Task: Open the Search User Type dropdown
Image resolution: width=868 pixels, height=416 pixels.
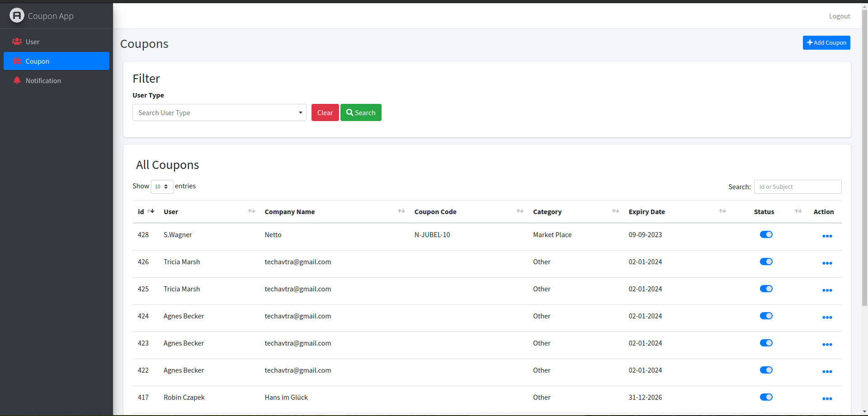Action: [219, 112]
